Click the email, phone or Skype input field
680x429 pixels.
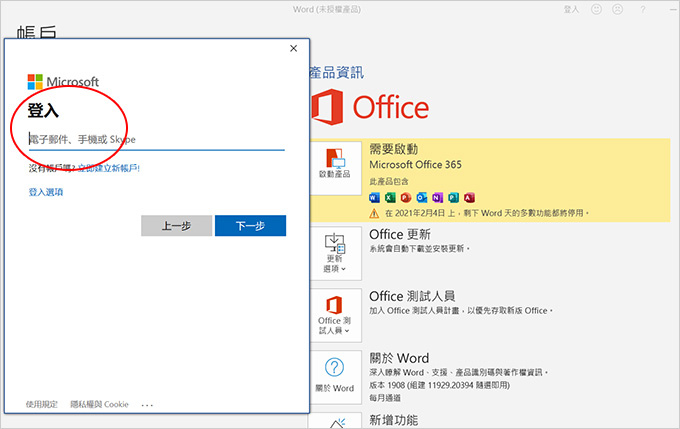point(157,140)
